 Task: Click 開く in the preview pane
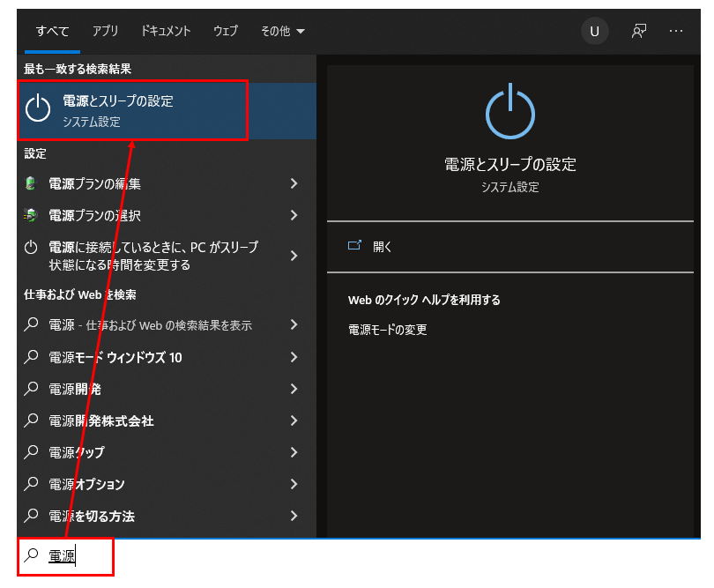pos(382,247)
